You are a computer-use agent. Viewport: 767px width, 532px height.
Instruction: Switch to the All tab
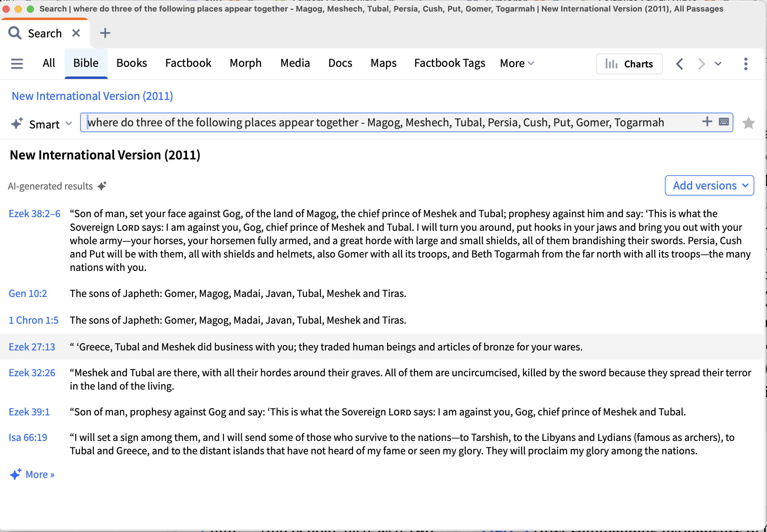point(49,63)
